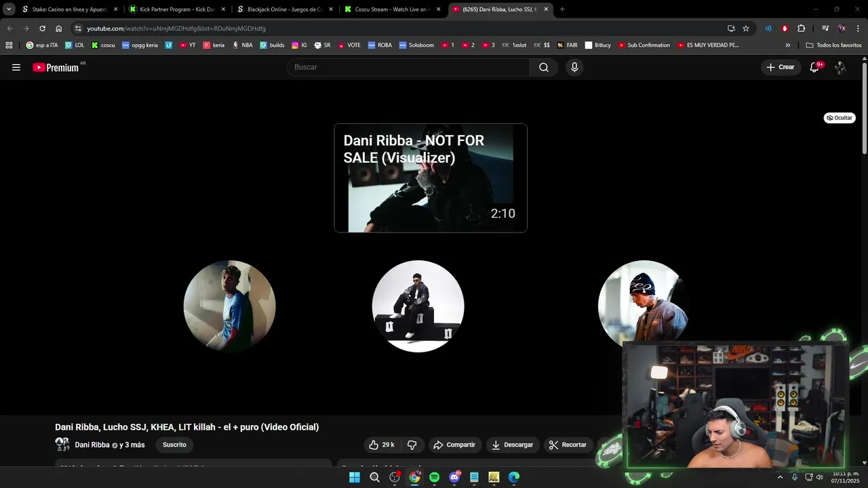Close the Dani Ribba YouTube tab

546,9
